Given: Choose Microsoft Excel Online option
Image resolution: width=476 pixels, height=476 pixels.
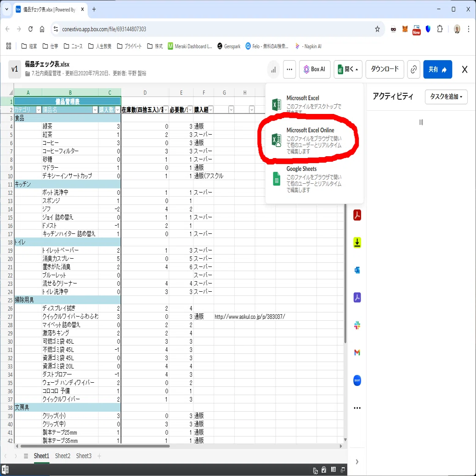Looking at the screenshot, I should (314, 140).
